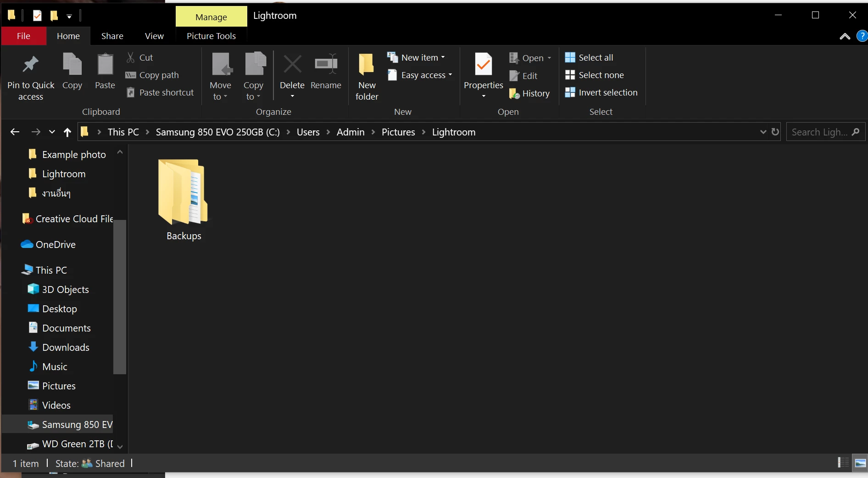
Task: Open the New item dropdown
Action: tap(417, 57)
